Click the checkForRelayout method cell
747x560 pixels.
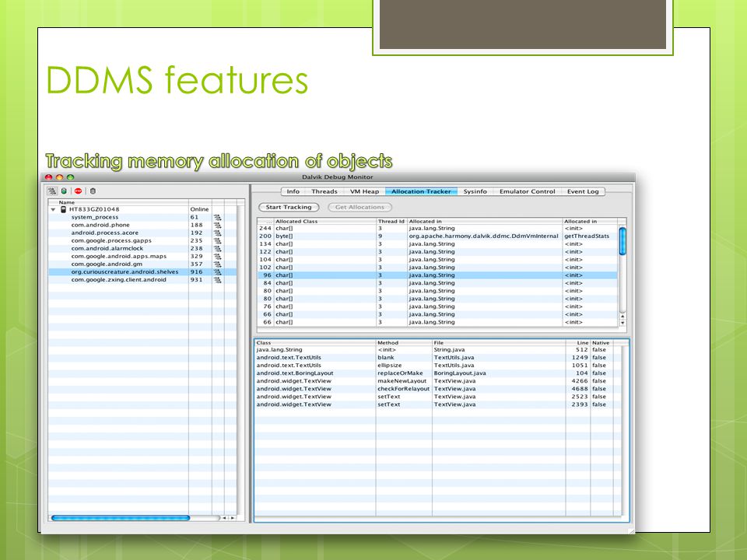[404, 389]
